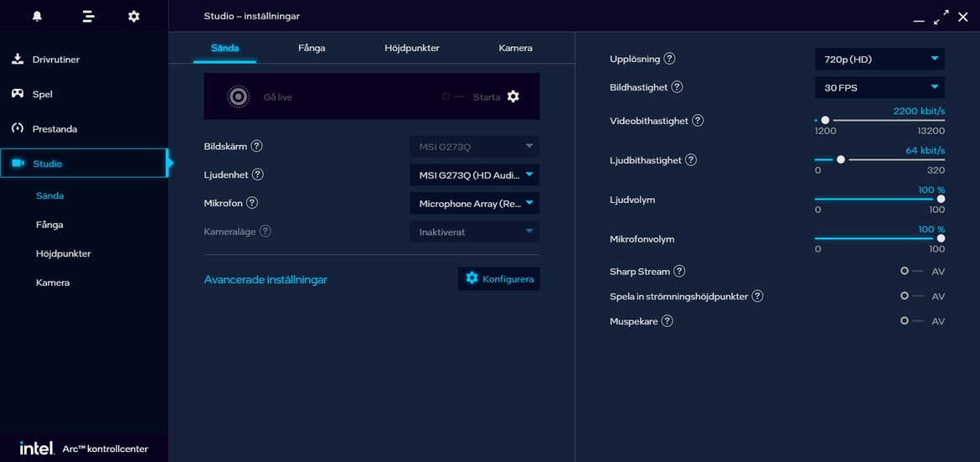Open stream settings gear next to Starta
Viewport: 980px width, 462px height.
[x=513, y=96]
